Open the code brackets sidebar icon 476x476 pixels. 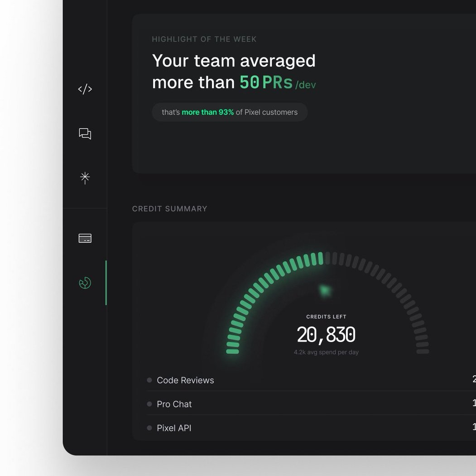85,89
